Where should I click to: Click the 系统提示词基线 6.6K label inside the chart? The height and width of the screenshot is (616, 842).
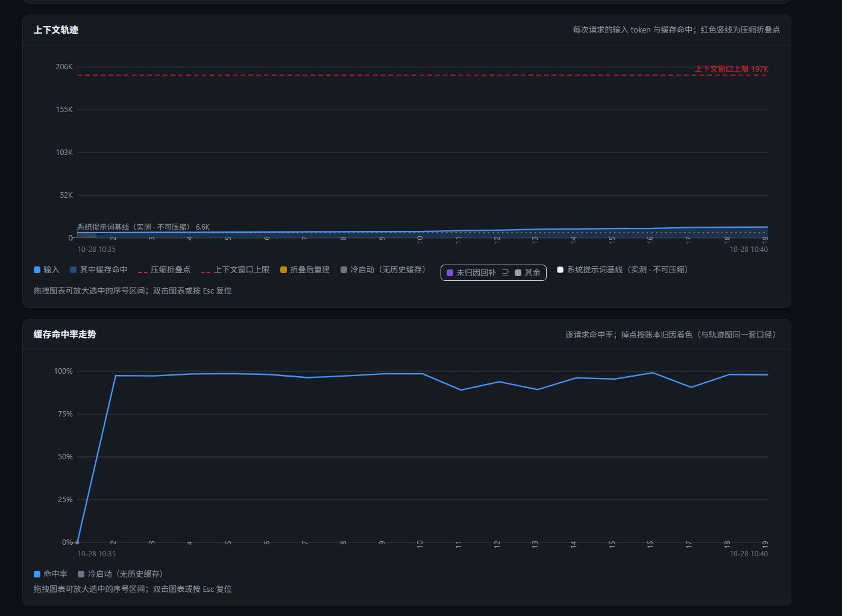[143, 227]
